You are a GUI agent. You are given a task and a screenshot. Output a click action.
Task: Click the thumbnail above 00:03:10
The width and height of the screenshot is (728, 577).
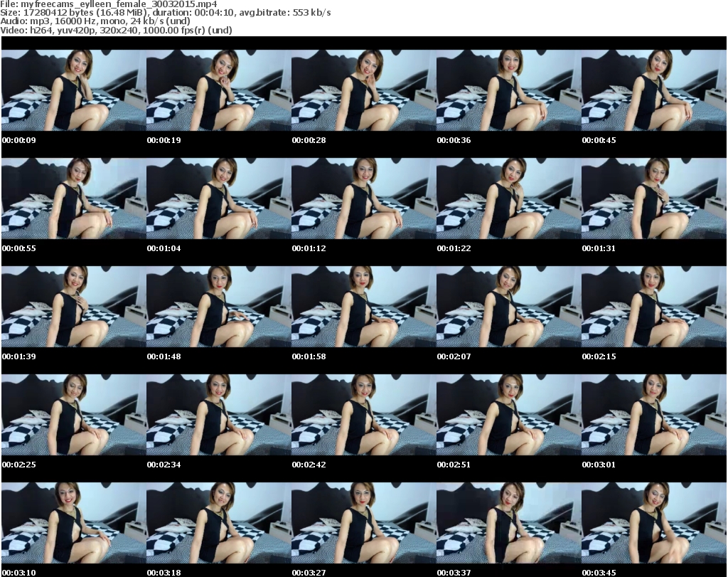click(73, 523)
